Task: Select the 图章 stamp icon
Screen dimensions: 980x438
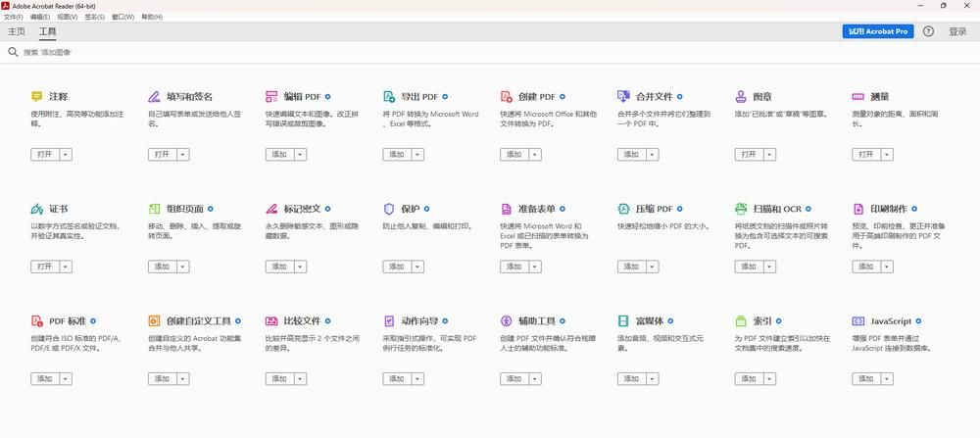Action: (x=741, y=97)
